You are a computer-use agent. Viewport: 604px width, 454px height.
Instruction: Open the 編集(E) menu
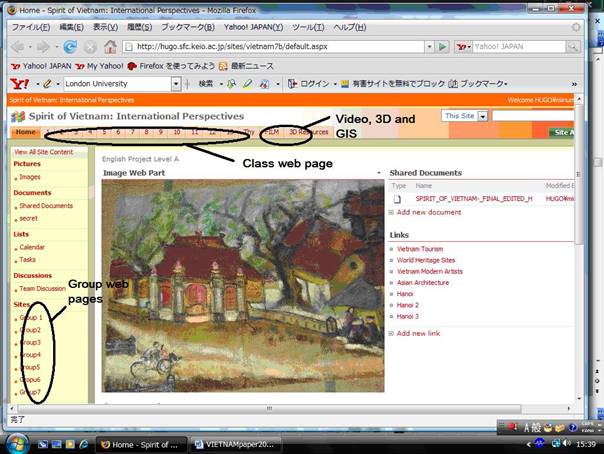click(71, 27)
